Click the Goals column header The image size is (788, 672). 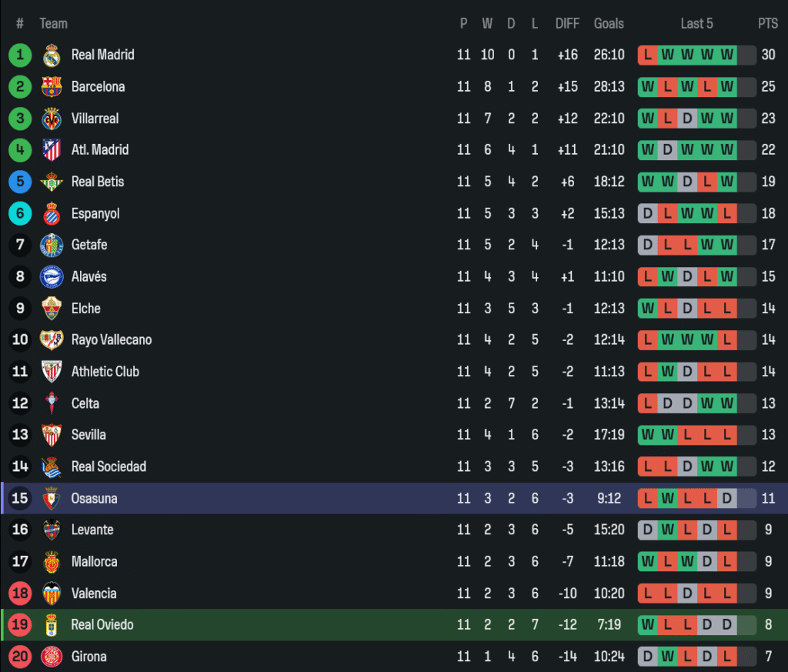(x=609, y=24)
